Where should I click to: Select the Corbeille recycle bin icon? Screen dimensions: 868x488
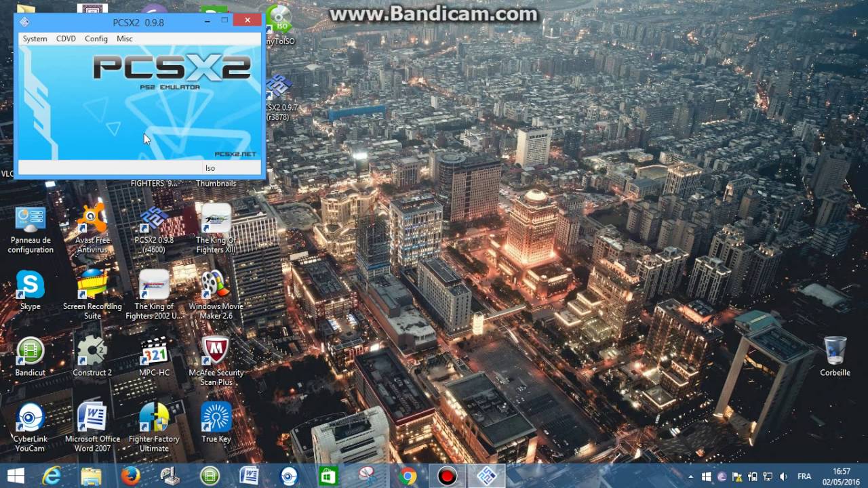click(835, 357)
